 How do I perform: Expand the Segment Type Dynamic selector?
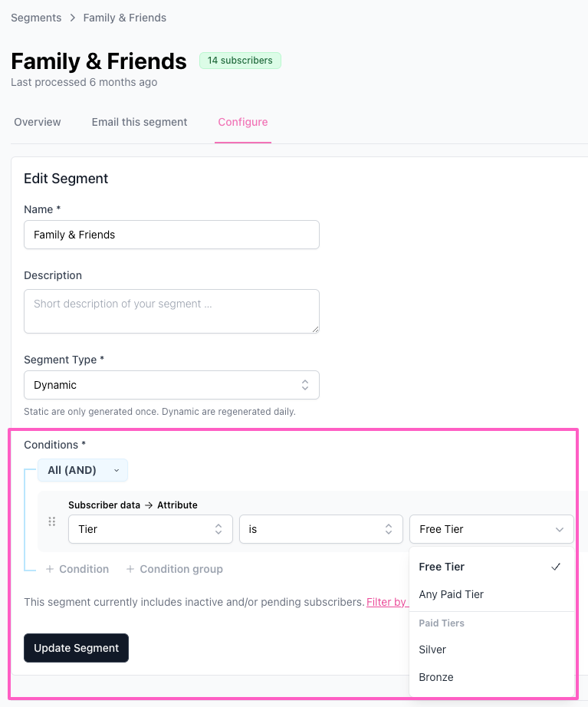172,385
